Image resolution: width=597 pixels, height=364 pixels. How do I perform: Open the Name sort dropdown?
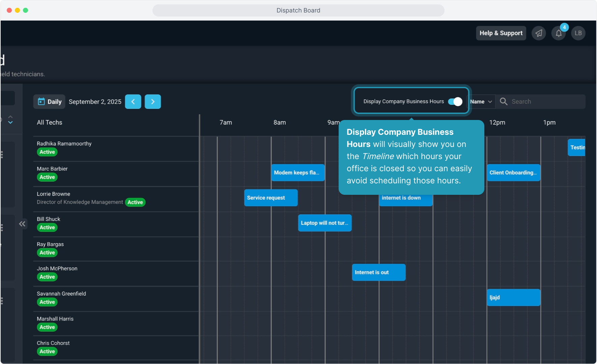(481, 102)
